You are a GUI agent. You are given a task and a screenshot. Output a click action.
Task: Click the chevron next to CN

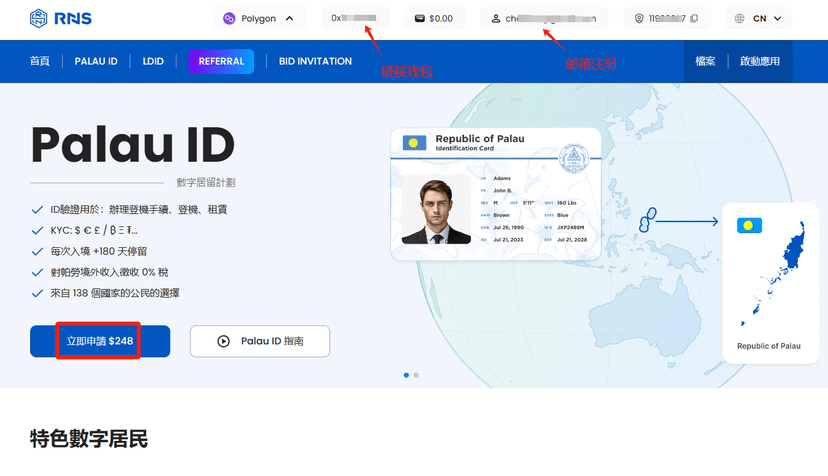point(777,18)
